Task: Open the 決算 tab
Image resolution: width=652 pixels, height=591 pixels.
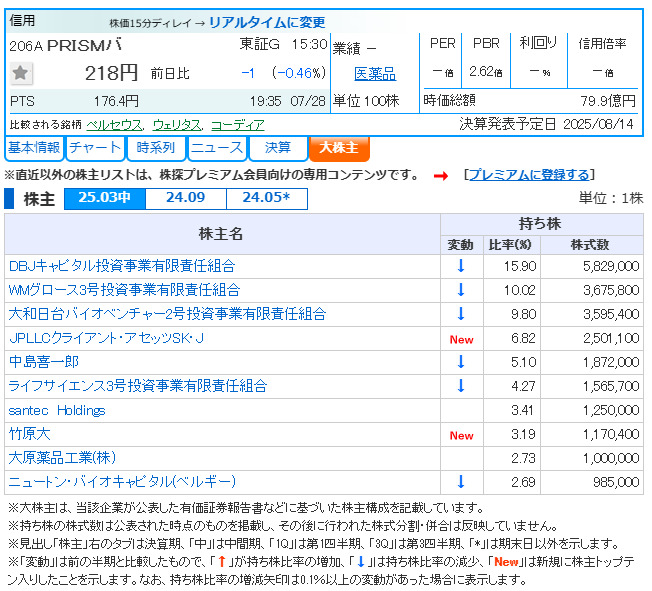Action: pyautogui.click(x=278, y=148)
